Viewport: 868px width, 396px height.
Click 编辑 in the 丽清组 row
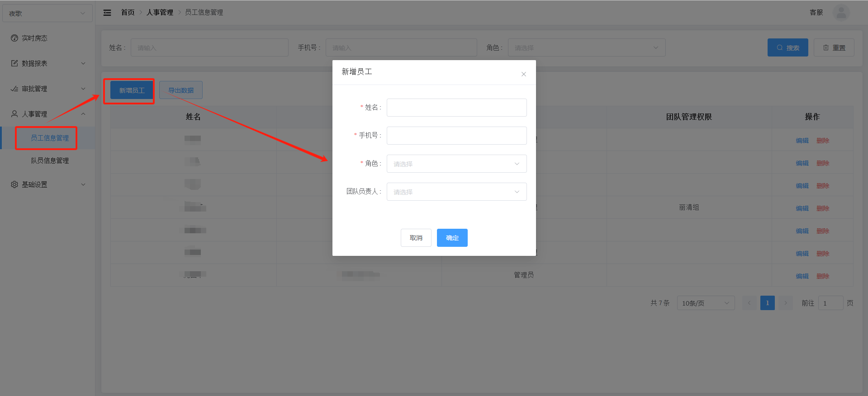tap(802, 208)
